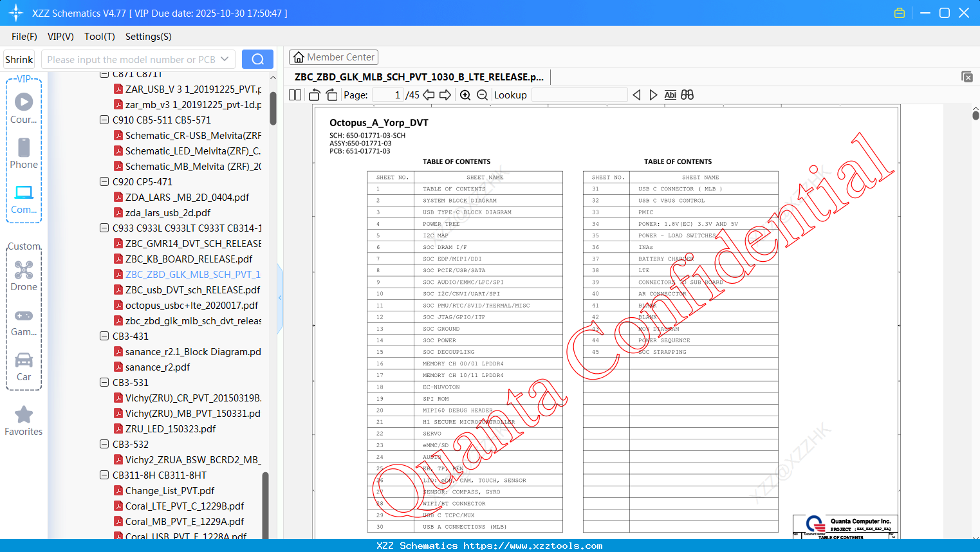Image resolution: width=980 pixels, height=552 pixels.
Task: Zoom out of the schematic
Action: click(482, 95)
